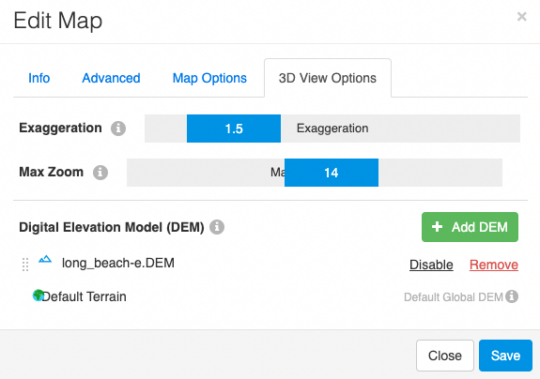Screen dimensions: 540x379
Task: Close the Edit Map dialog with X
Action: (x=522, y=16)
